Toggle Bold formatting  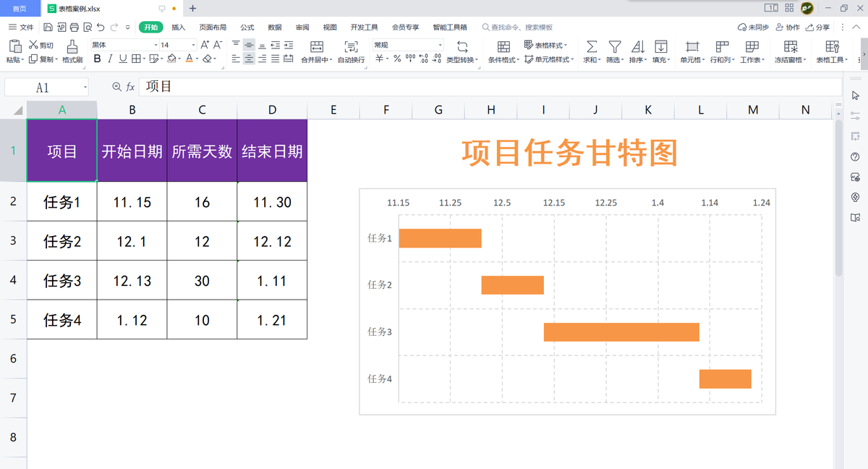(98, 59)
